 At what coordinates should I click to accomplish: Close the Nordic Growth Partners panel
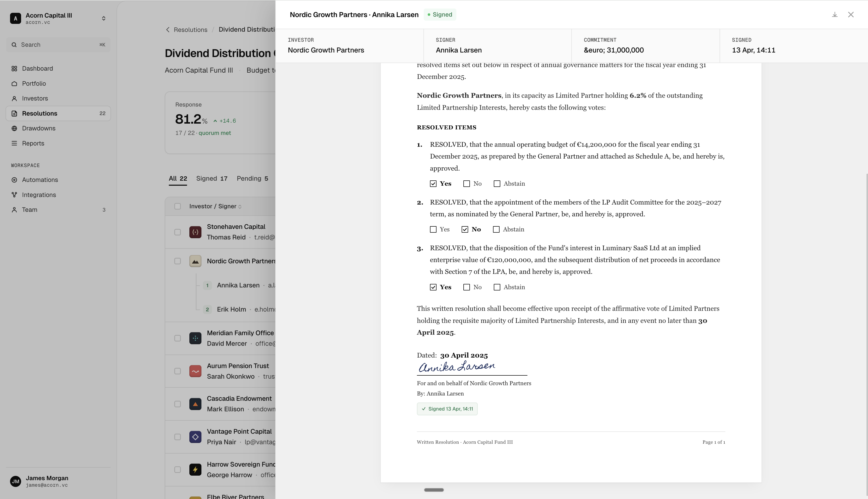click(851, 14)
